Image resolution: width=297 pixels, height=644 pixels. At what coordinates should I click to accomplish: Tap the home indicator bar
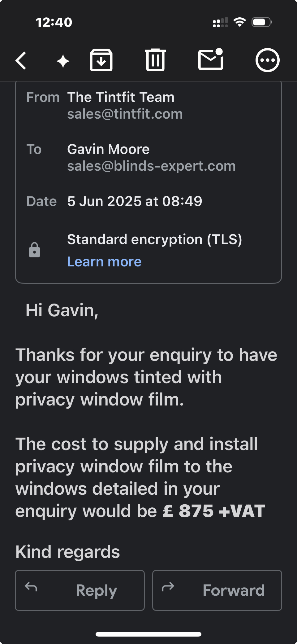point(148,634)
